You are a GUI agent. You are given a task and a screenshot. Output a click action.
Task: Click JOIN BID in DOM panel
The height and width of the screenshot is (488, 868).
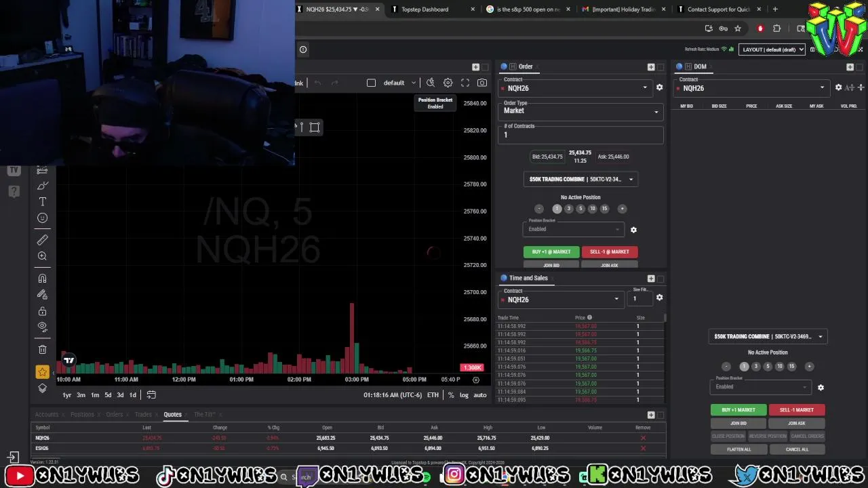[738, 424]
